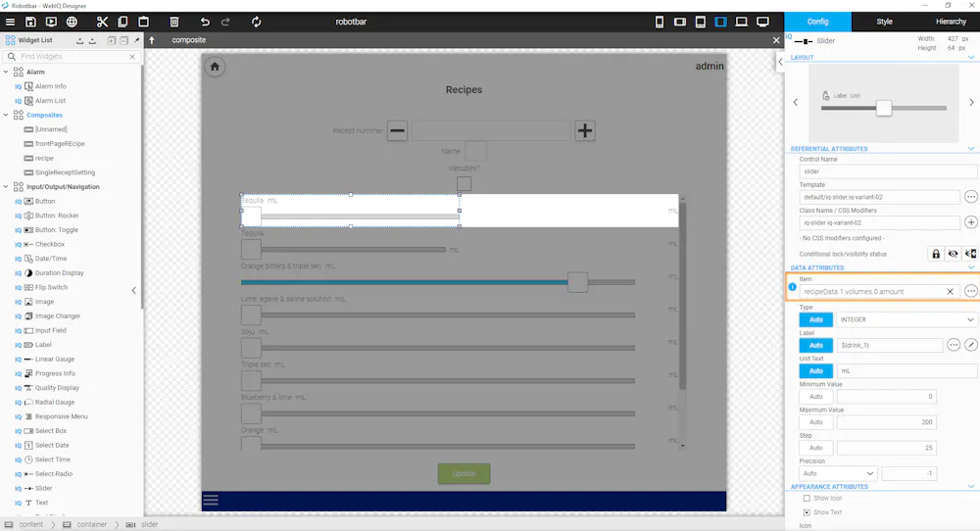
Task: Open the hamburger main menu
Action: coord(10,22)
